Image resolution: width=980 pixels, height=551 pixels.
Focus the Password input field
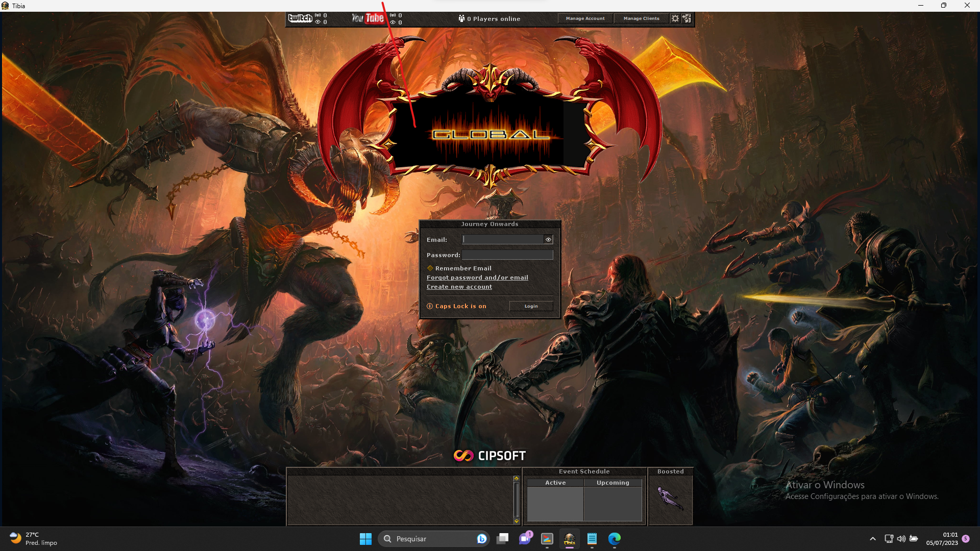tap(507, 255)
